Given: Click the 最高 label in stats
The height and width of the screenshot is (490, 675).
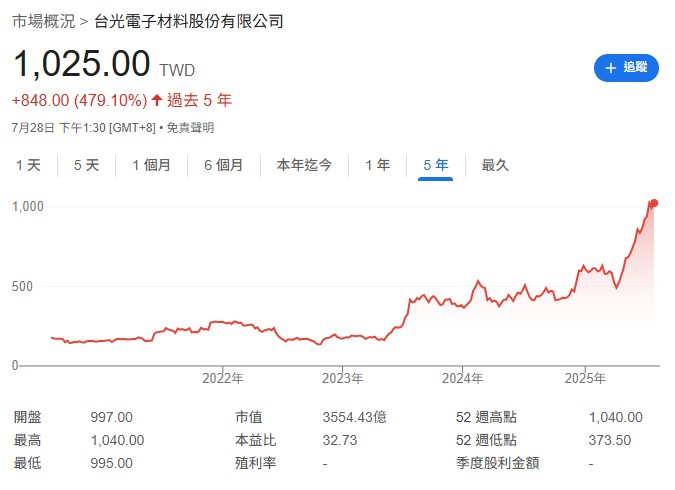Looking at the screenshot, I should point(28,440).
